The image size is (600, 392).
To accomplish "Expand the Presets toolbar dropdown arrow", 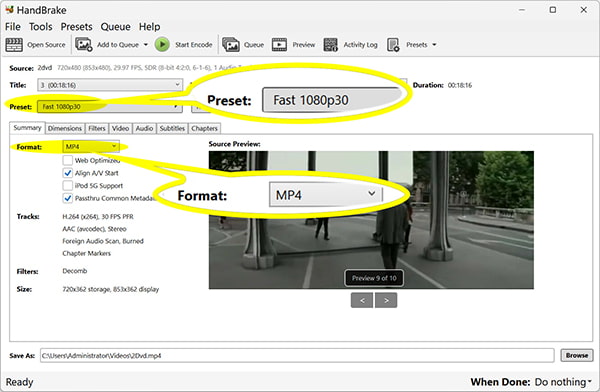I will tap(434, 45).
